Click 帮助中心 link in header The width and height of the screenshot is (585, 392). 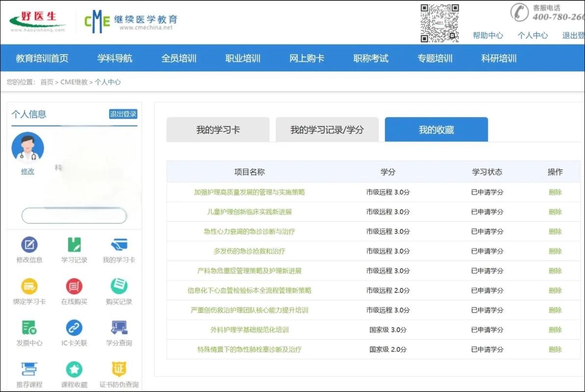pos(487,35)
